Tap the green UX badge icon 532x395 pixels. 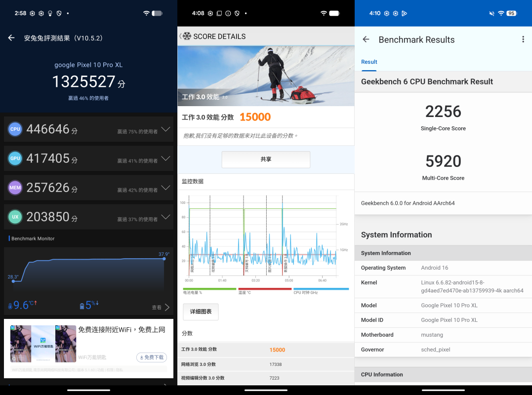point(15,217)
